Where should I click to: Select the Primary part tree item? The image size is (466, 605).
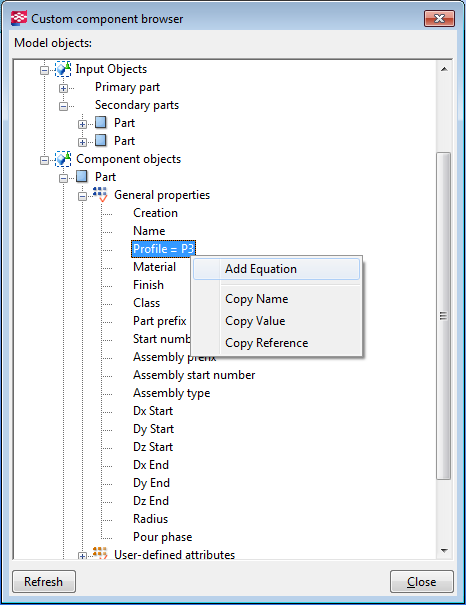[127, 87]
